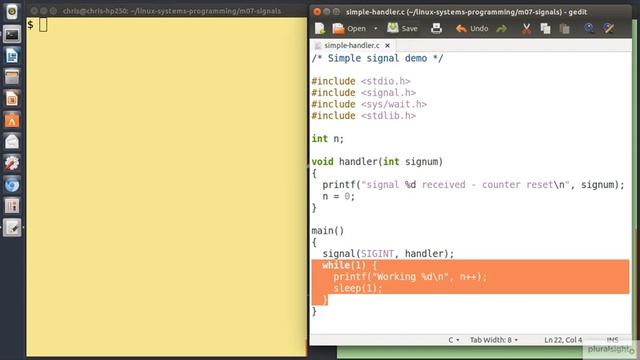Click the terminal prompt cursor
The width and height of the screenshot is (640, 360).
pyautogui.click(x=43, y=25)
